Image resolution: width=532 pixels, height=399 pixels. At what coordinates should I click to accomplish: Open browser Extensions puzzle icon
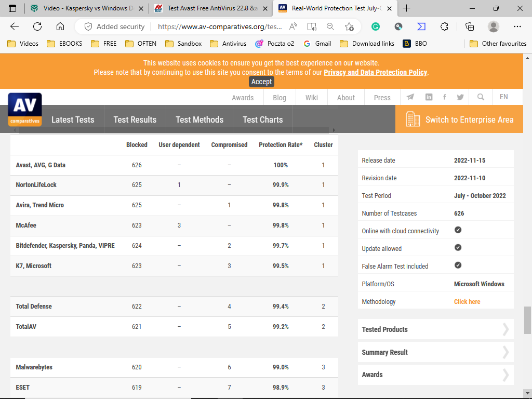444,26
